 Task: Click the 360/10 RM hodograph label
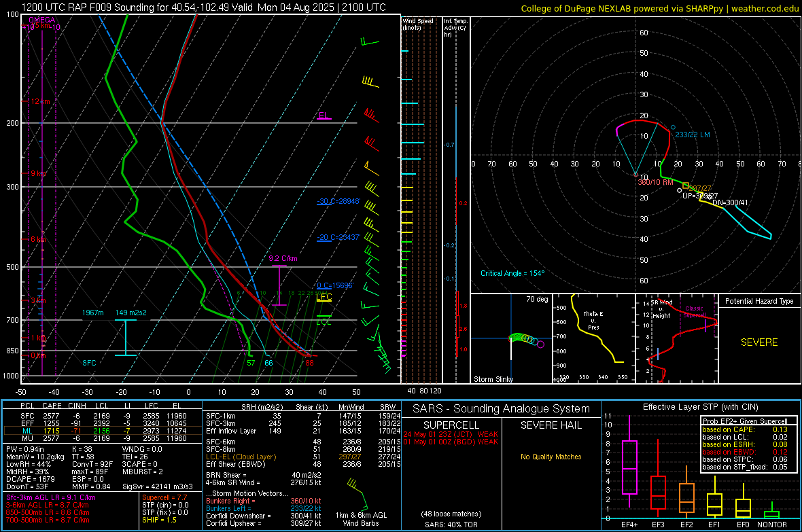tap(655, 182)
